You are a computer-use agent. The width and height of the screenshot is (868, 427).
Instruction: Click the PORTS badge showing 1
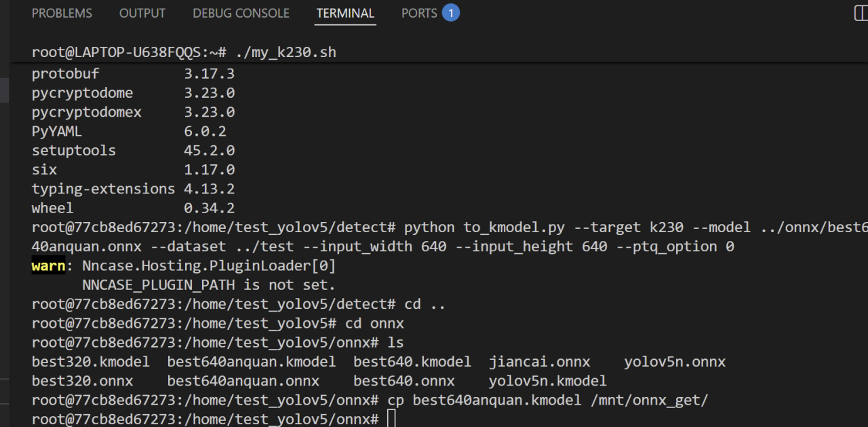[450, 13]
